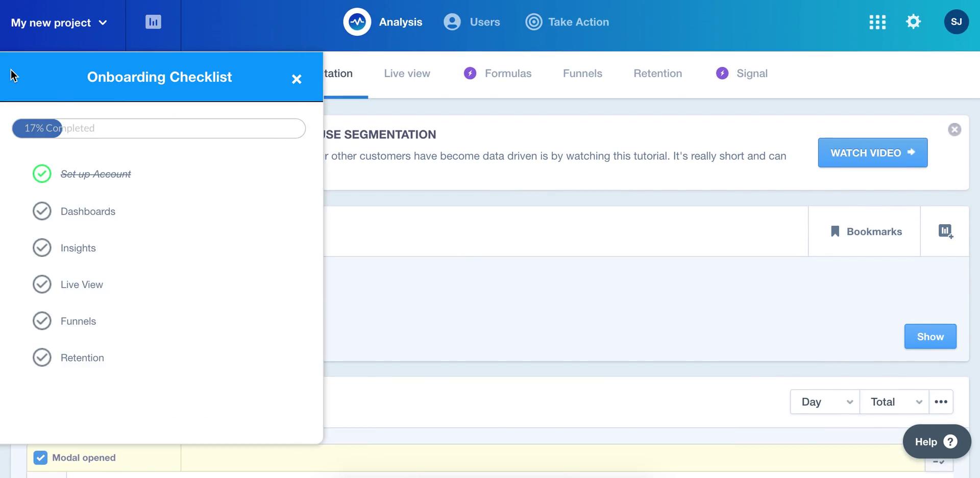Open the Retention checklist item
Image resolution: width=980 pixels, height=478 pixels.
[x=82, y=358]
